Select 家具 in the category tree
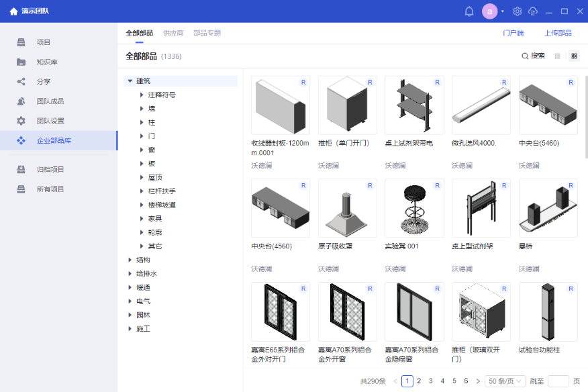This screenshot has width=588, height=392. (x=155, y=218)
